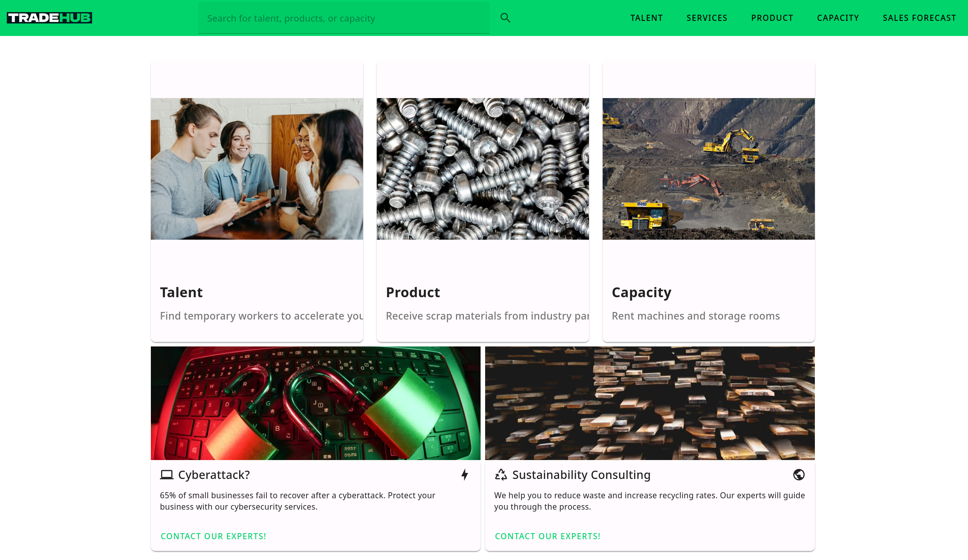Select the Product screws image

coord(483,169)
